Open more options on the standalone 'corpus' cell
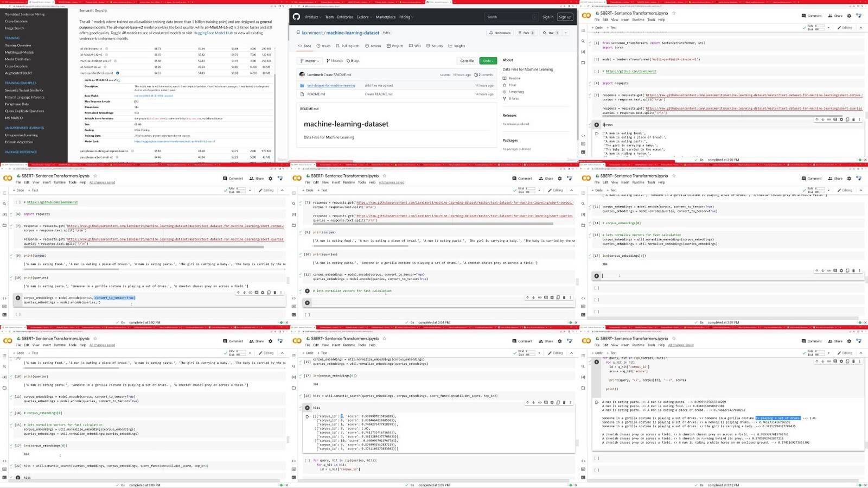 (x=859, y=119)
